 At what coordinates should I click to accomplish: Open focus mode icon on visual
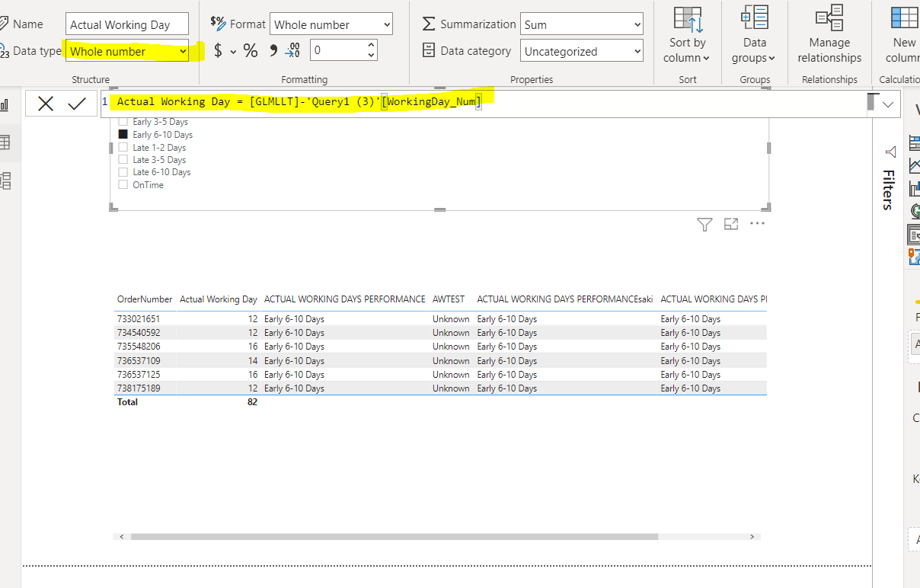(731, 224)
